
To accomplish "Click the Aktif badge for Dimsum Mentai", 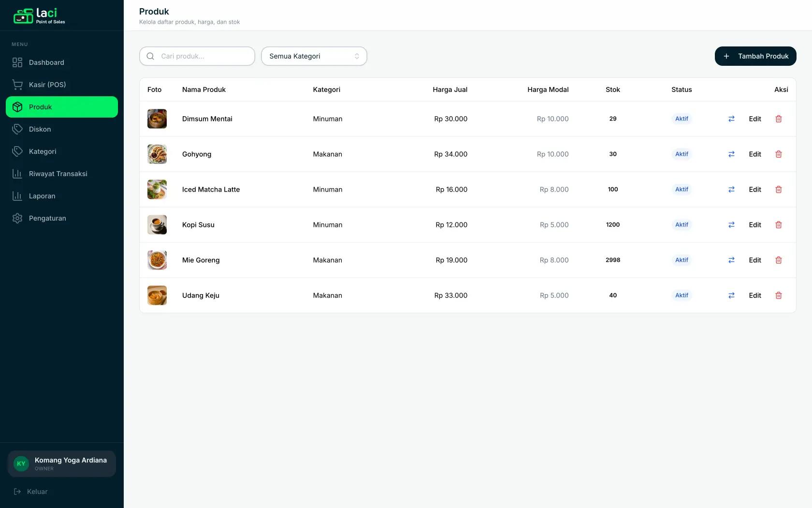I will 681,119.
